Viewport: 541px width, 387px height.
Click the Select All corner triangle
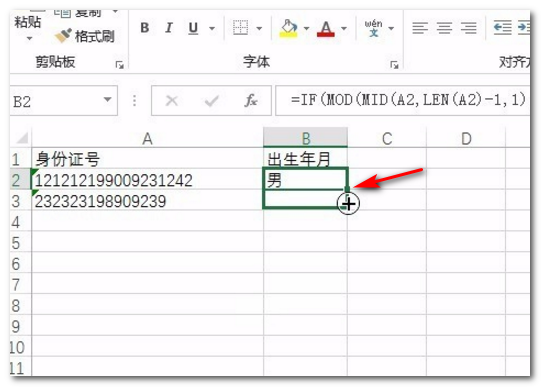(21, 138)
